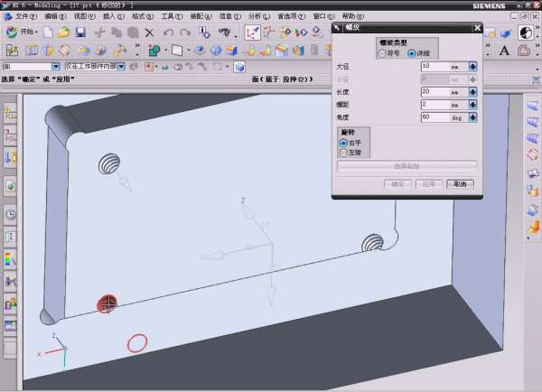Click the Open folder icon
Screen dimensions: 542x392
pyautogui.click(x=63, y=33)
